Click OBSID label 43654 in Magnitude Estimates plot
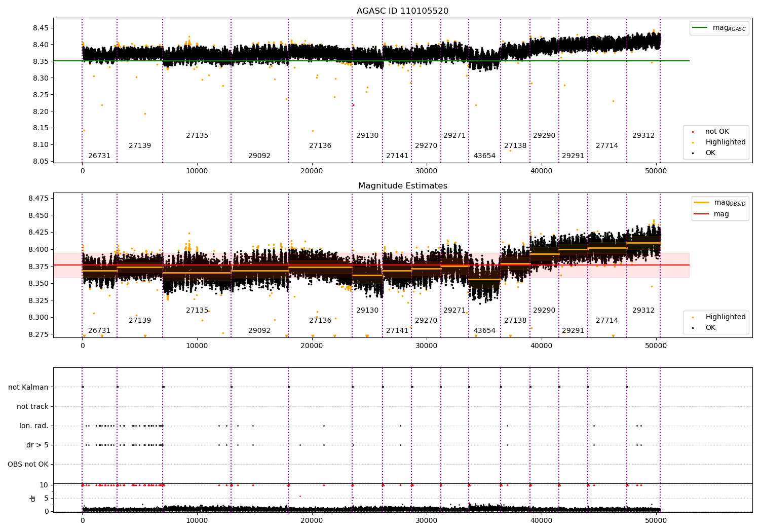The width and height of the screenshot is (760, 532). 484,330
